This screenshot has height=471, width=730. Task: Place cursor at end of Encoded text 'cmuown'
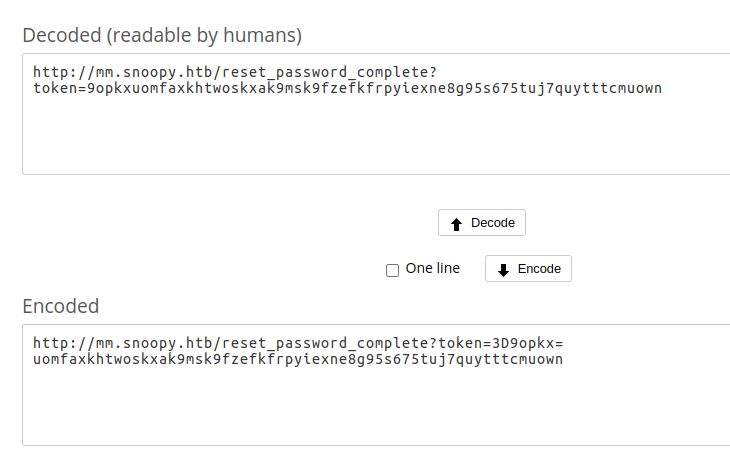(564, 359)
